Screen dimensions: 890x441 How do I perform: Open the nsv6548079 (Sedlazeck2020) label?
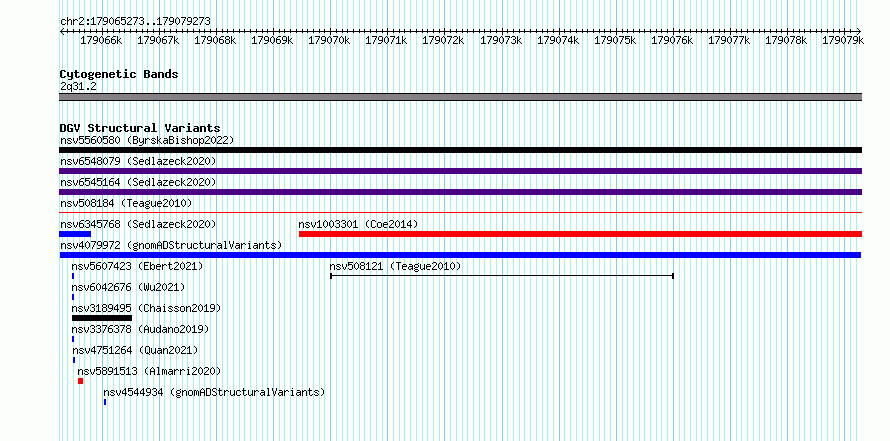[138, 161]
